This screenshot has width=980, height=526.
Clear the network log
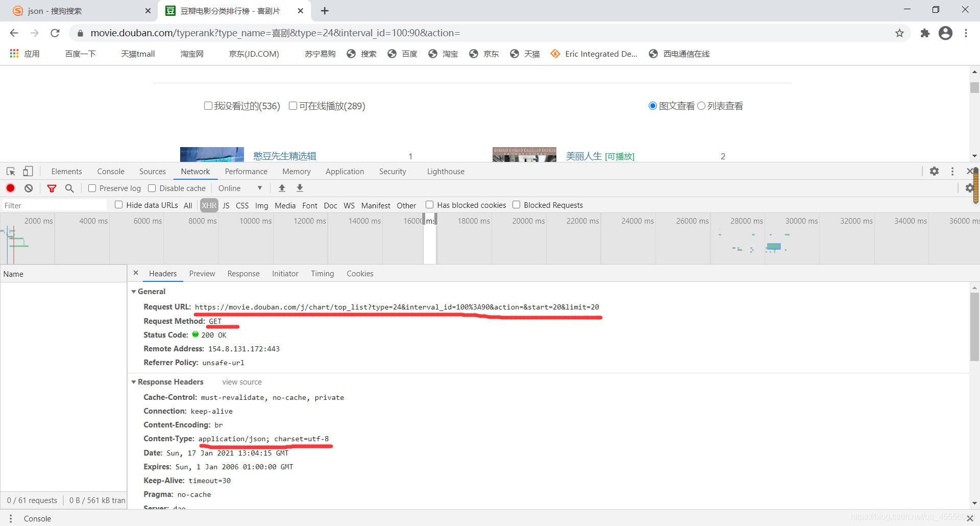(29, 188)
